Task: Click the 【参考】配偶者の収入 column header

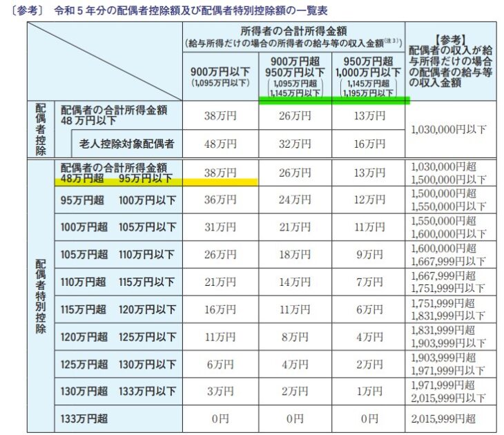Action: tap(450, 61)
